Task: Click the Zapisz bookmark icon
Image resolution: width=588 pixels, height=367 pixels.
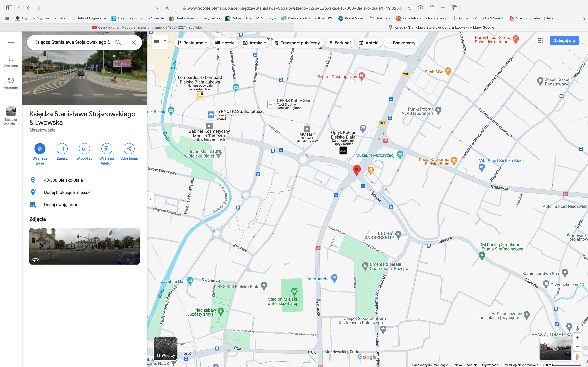Action: pos(62,148)
